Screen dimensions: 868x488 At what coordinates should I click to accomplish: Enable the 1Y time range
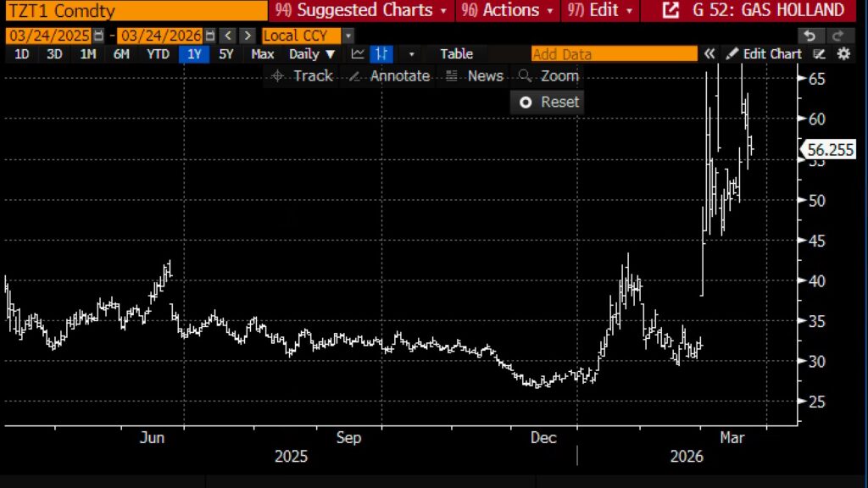194,53
